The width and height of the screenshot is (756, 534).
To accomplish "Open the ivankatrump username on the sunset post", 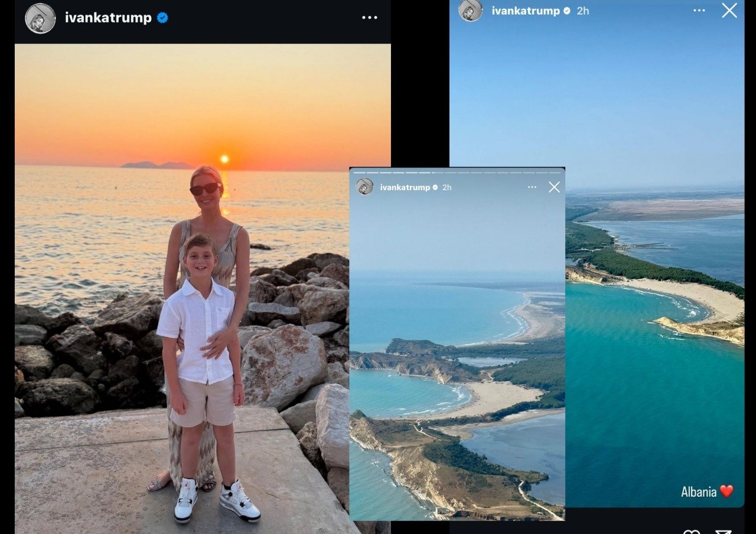I will 108,18.
